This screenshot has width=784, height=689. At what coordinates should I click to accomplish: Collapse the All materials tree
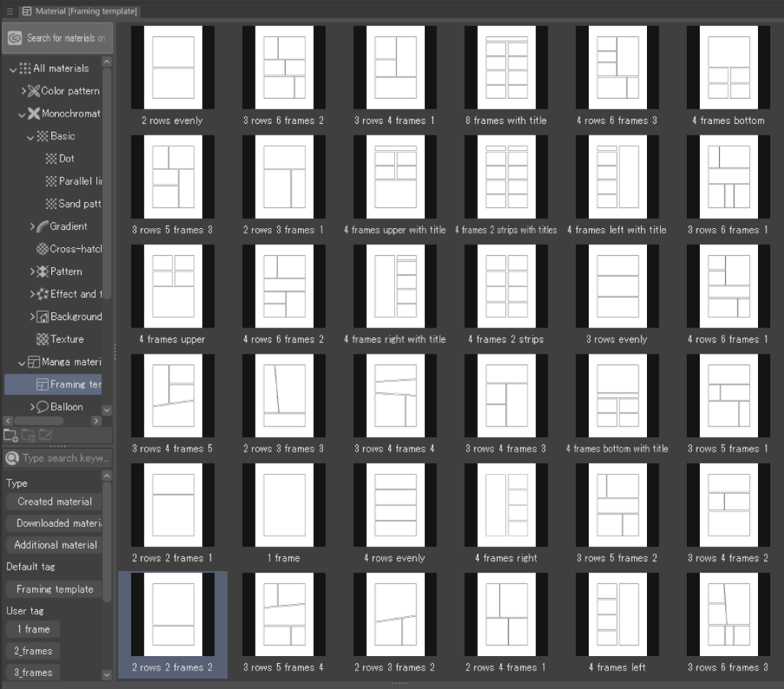[12, 69]
